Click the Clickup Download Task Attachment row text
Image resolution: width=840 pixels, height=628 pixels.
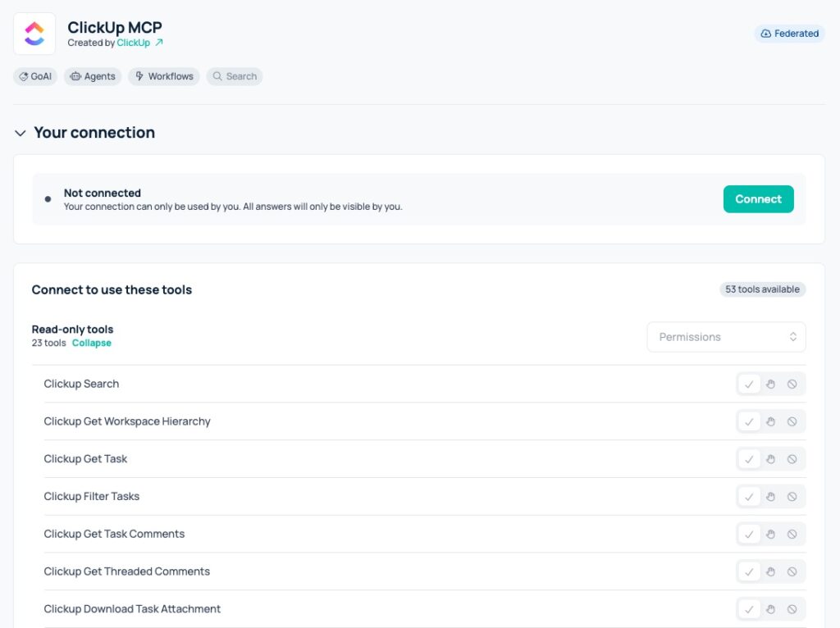132,608
